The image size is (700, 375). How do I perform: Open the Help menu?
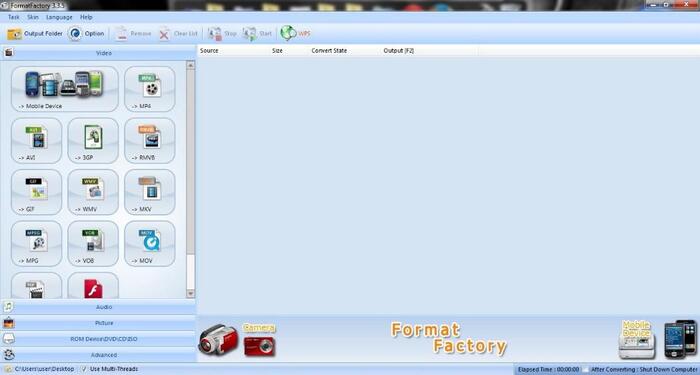coord(86,17)
